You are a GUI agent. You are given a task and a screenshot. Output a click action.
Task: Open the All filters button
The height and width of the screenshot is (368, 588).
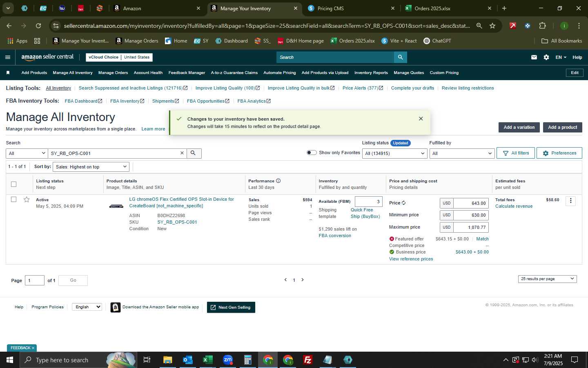516,153
